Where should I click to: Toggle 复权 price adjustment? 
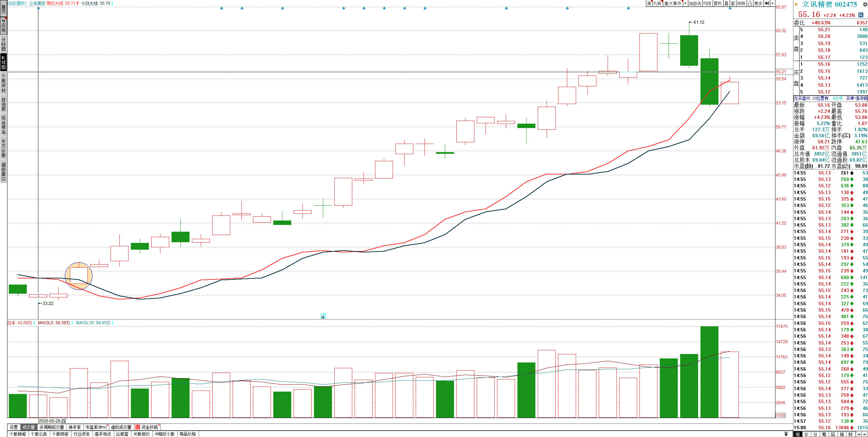[718, 3]
